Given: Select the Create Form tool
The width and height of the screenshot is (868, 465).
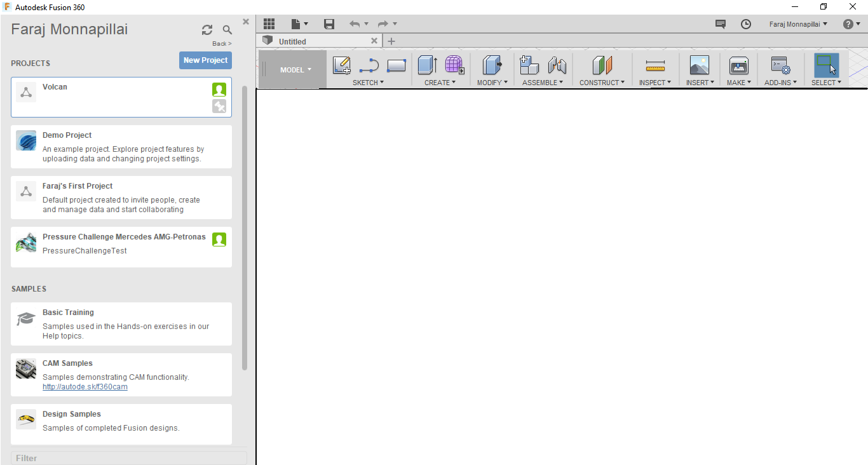Looking at the screenshot, I should point(454,65).
